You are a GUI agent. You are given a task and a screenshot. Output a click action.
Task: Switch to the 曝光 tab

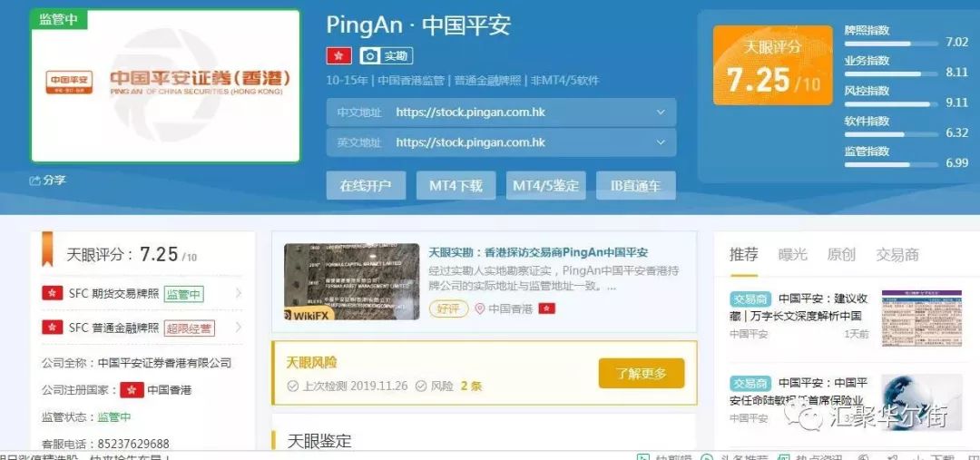pyautogui.click(x=792, y=254)
